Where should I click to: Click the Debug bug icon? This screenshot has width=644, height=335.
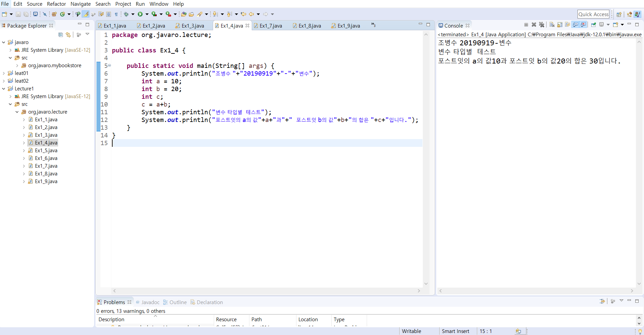[126, 14]
